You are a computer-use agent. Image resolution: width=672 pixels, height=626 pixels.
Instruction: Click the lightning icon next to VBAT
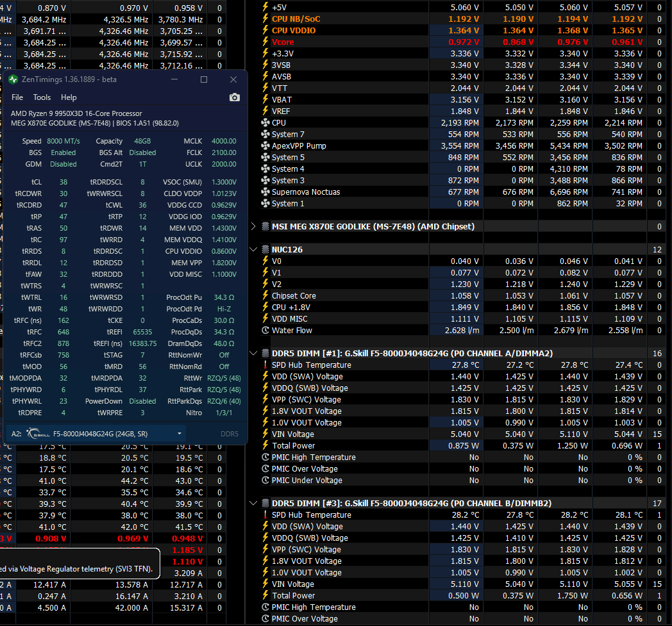pos(265,99)
